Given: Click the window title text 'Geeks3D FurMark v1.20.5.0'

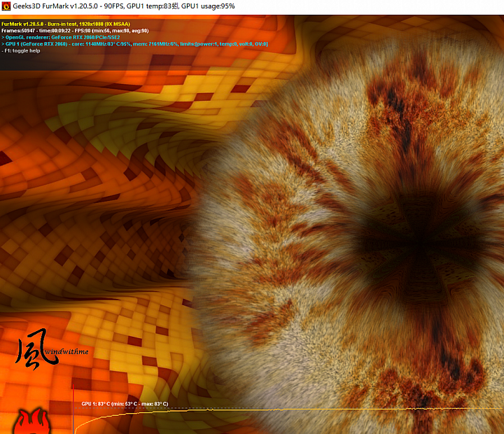Looking at the screenshot, I should pyautogui.click(x=55, y=6).
